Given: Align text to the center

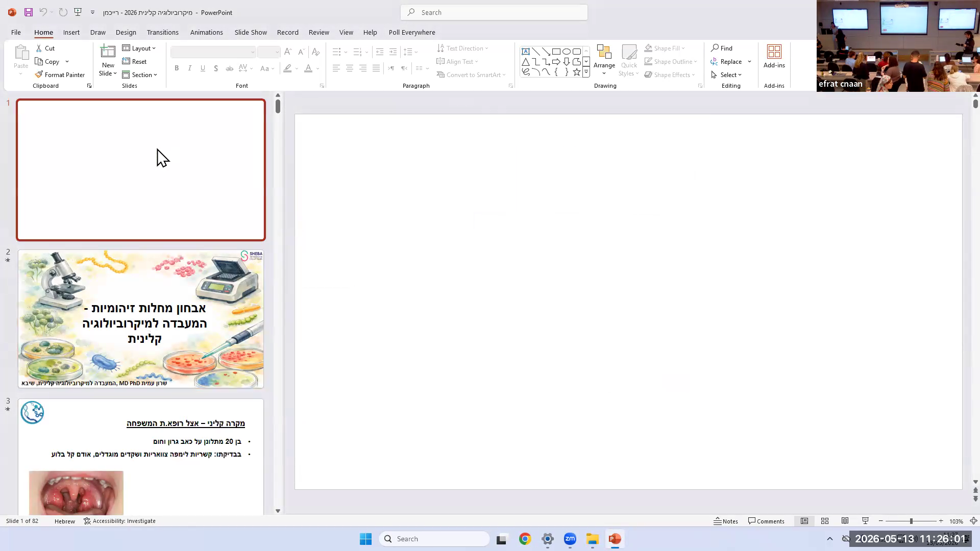Looking at the screenshot, I should (x=350, y=68).
